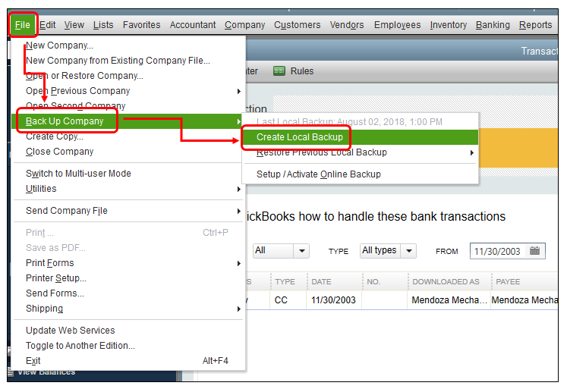
Task: Select New Company from Existing Company File
Action: pos(128,61)
